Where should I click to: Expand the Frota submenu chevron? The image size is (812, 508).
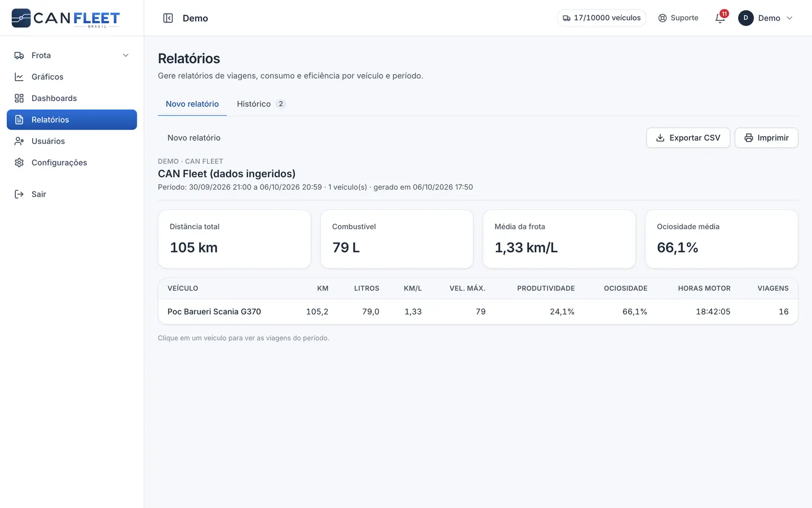126,55
